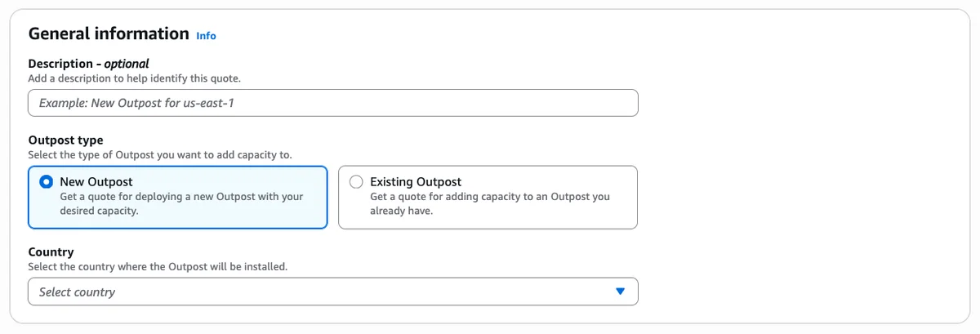The width and height of the screenshot is (980, 334).
Task: Click the Existing Outpost tile description text
Action: coord(490,203)
